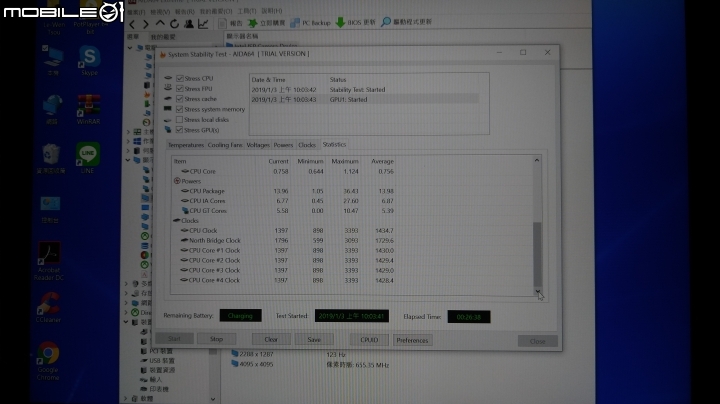This screenshot has width=720, height=404.
Task: Click the sidebar scroll-down arrow in AIDA64 tree
Action: point(213,399)
